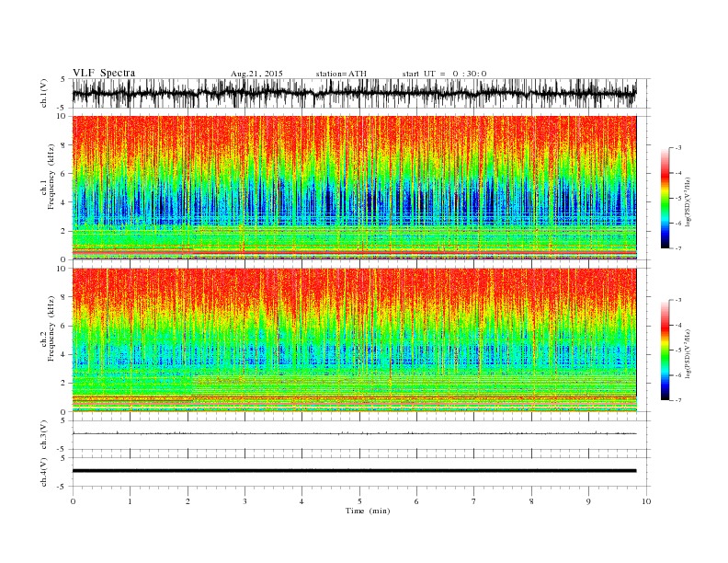Viewport: 728px width, 563px height.
Task: Click the ch.2 spectrogram plot area
Action: point(354,339)
